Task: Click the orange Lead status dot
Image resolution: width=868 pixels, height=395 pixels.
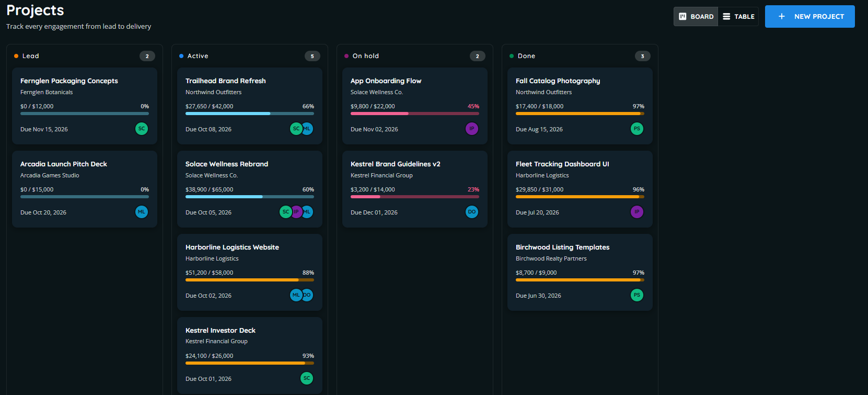Action: tap(16, 56)
